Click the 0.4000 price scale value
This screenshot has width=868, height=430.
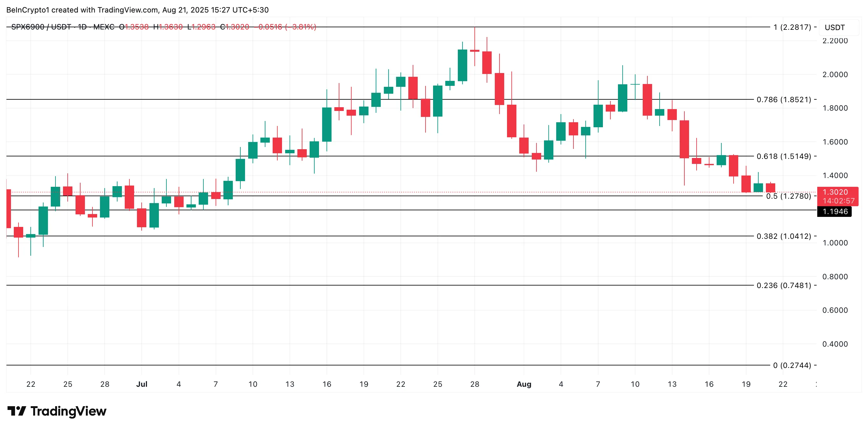[x=835, y=344]
